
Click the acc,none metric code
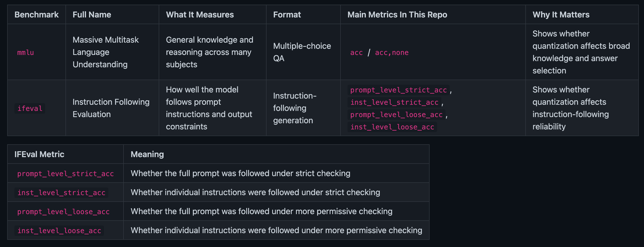(392, 52)
